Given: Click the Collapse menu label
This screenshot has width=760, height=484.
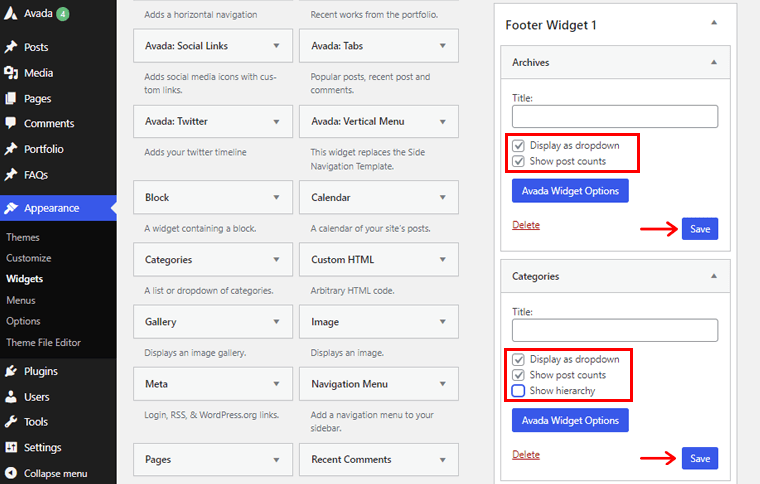Looking at the screenshot, I should click(x=56, y=473).
